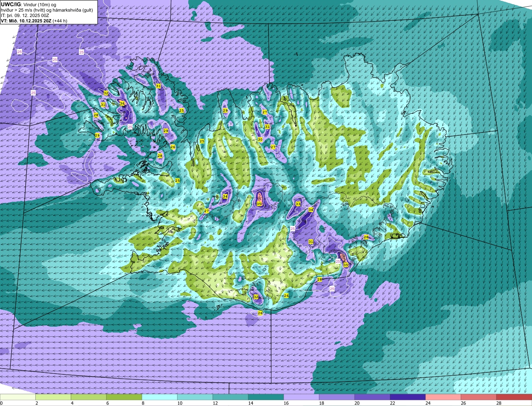Viewport: 532px width, 406px height.
Task: Pick the 0–2 m/s swatch in the color bar
Action: click(x=18, y=397)
